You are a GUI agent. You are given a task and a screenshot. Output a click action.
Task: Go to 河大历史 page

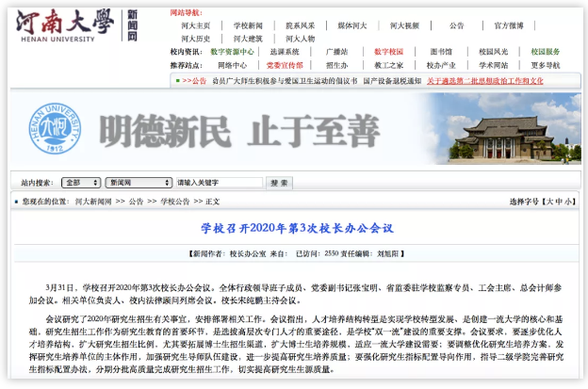(196, 39)
